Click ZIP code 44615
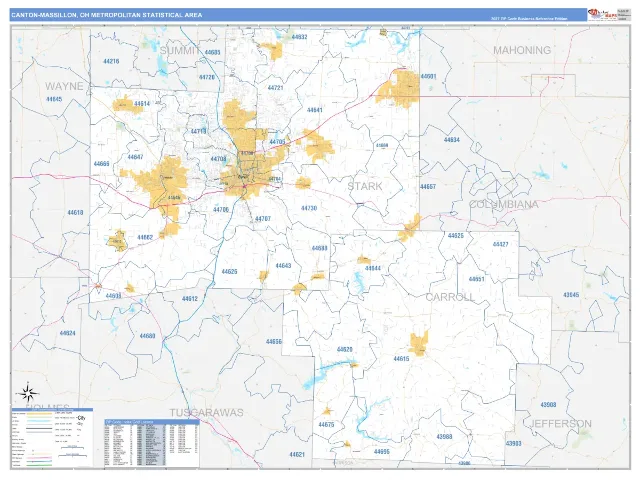Image resolution: width=640 pixels, height=480 pixels. pos(401,359)
